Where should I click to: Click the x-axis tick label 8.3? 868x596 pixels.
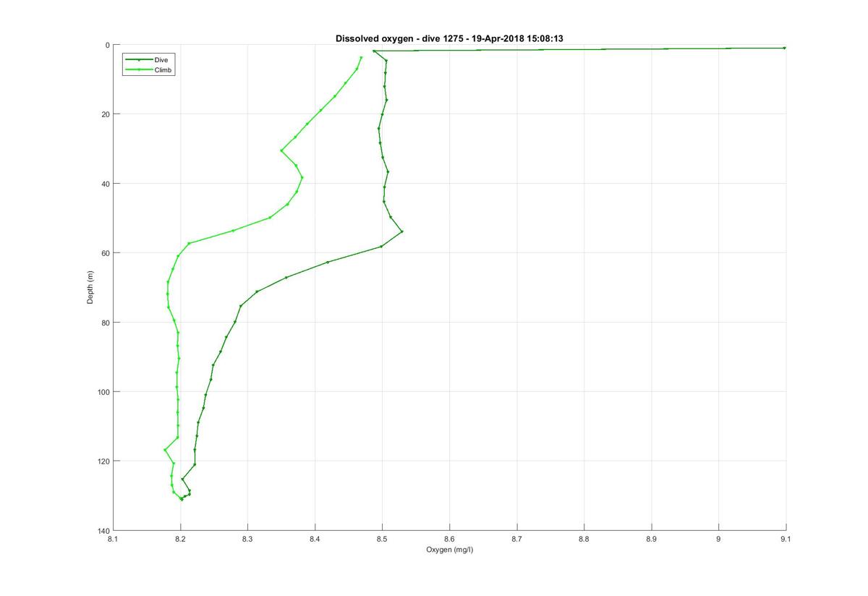(x=247, y=539)
